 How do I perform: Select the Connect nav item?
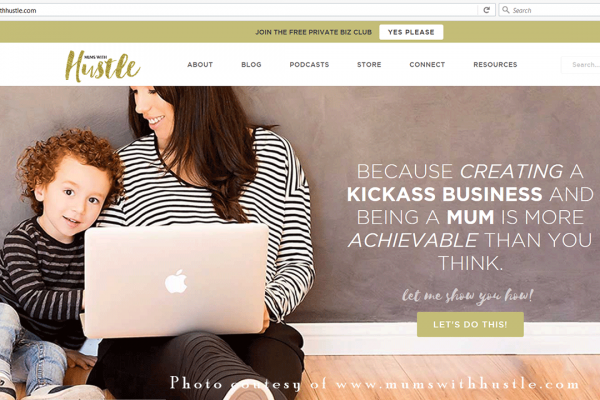tap(427, 65)
